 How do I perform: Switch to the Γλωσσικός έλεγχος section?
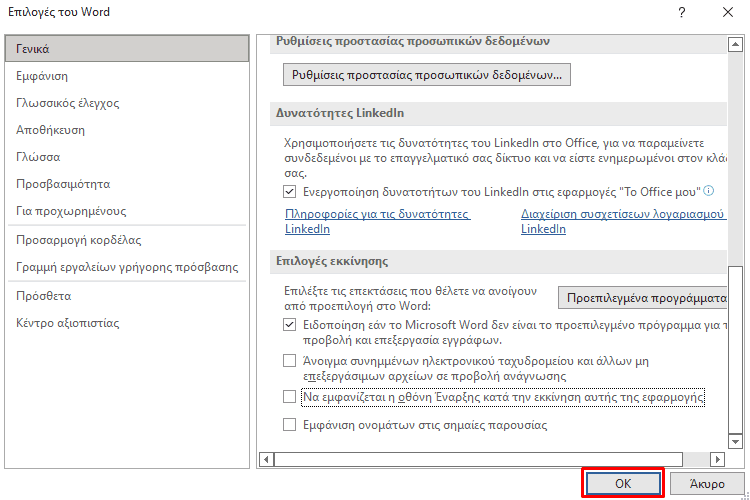coord(67,103)
